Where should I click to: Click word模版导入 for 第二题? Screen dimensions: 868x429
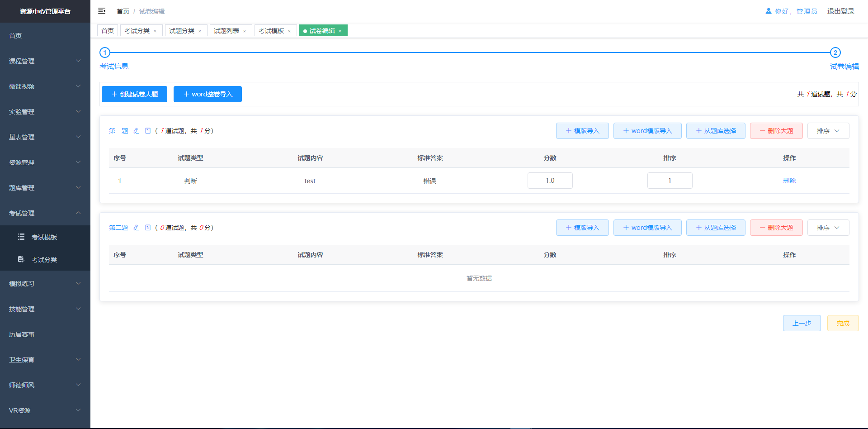click(647, 228)
